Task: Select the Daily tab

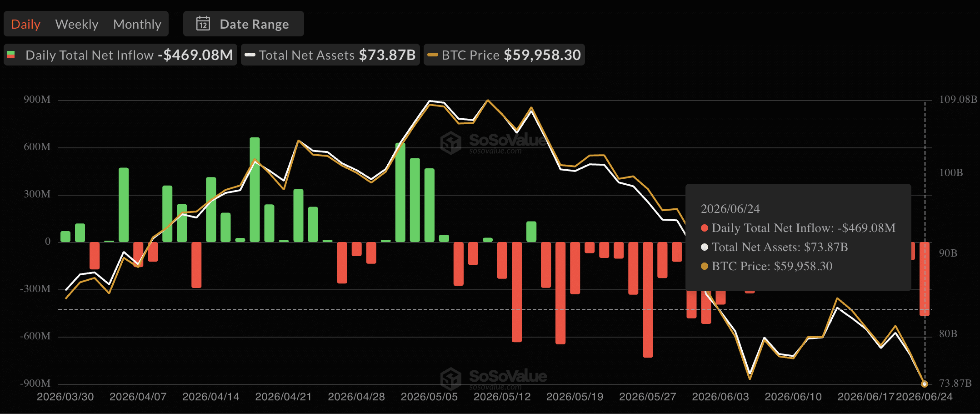Action: coord(25,24)
